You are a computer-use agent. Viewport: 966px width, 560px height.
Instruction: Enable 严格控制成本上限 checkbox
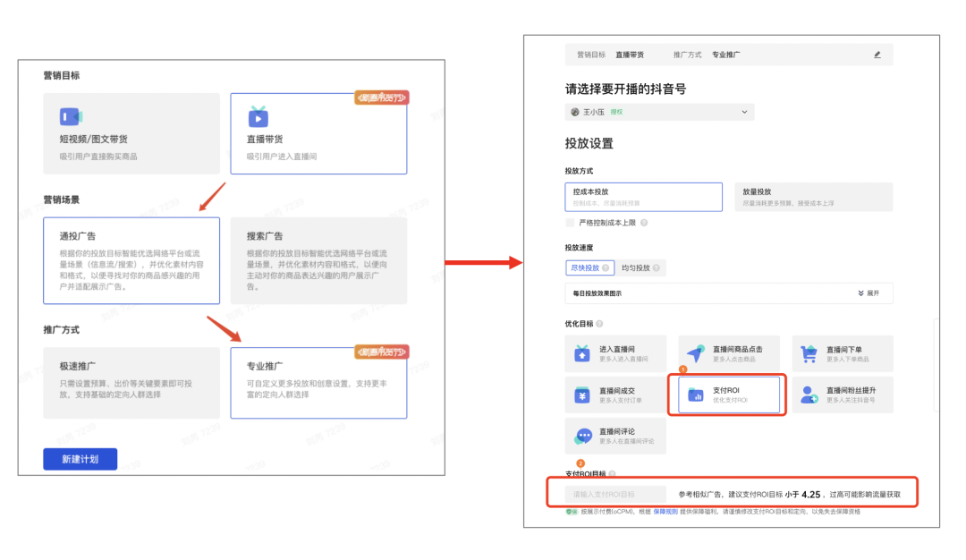570,223
